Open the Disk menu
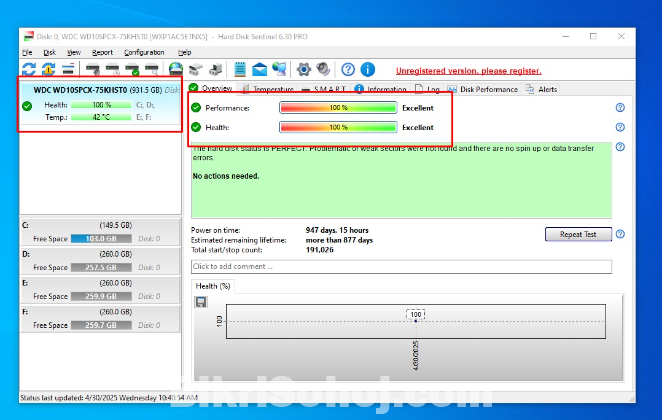The width and height of the screenshot is (662, 420). (x=49, y=52)
